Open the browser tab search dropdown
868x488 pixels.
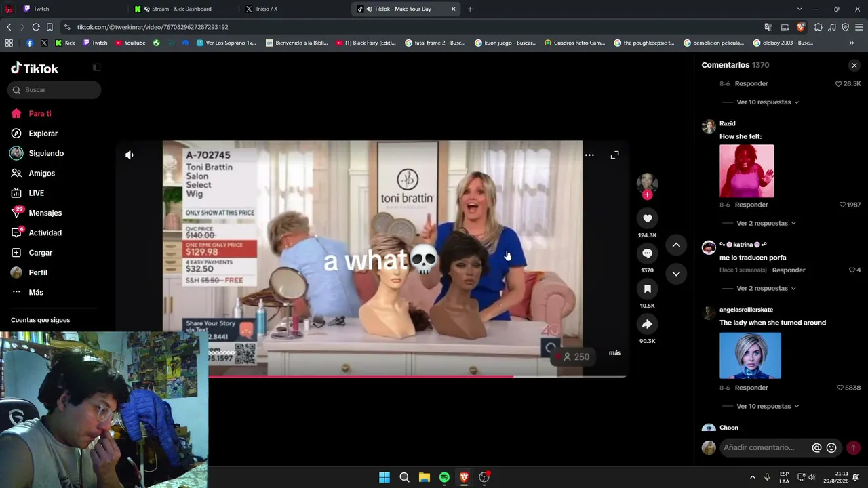click(800, 9)
